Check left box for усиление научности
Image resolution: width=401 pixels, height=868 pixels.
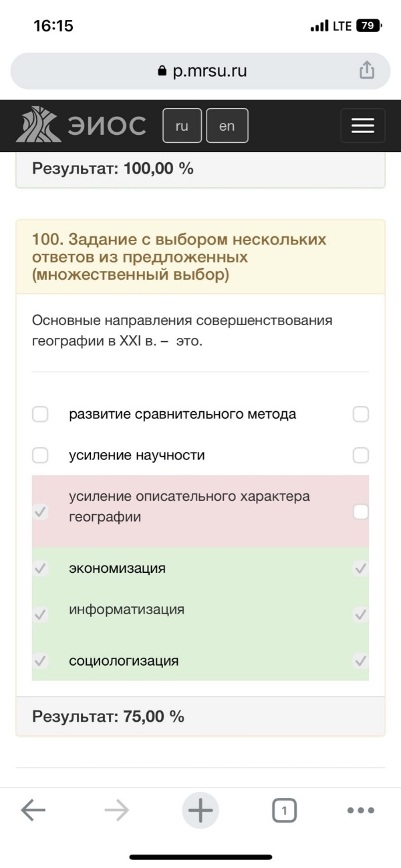coord(40,455)
